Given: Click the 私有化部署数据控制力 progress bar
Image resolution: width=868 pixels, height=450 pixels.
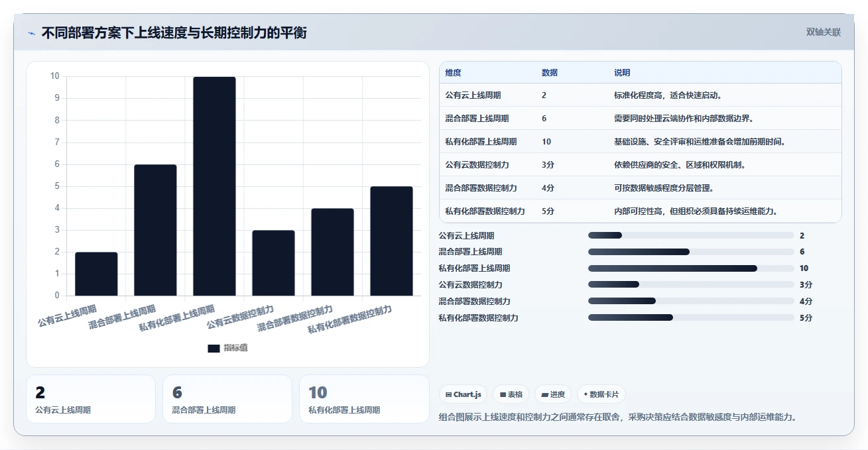Looking at the screenshot, I should (x=691, y=317).
